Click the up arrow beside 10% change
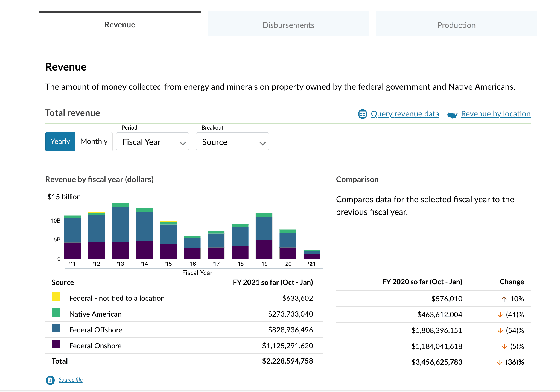Viewport: 560px width, 392px height. [x=504, y=299]
